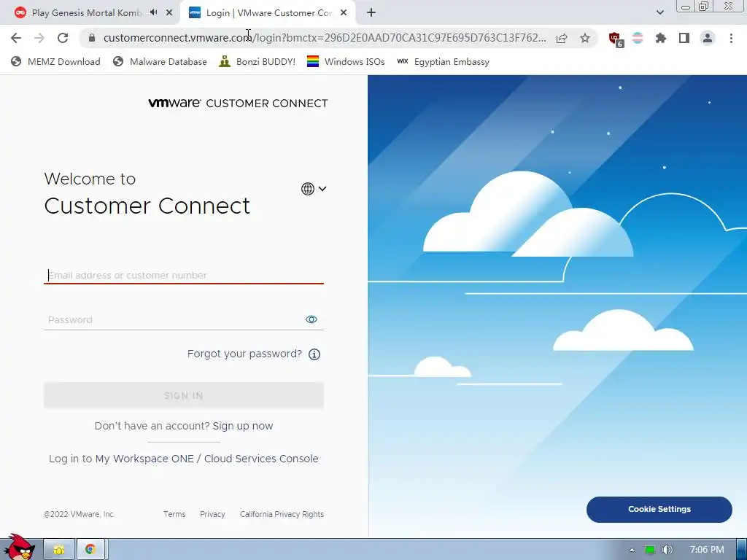Screen dimensions: 747x560
Task: Click the VMware Customer Connect logo
Action: [239, 103]
